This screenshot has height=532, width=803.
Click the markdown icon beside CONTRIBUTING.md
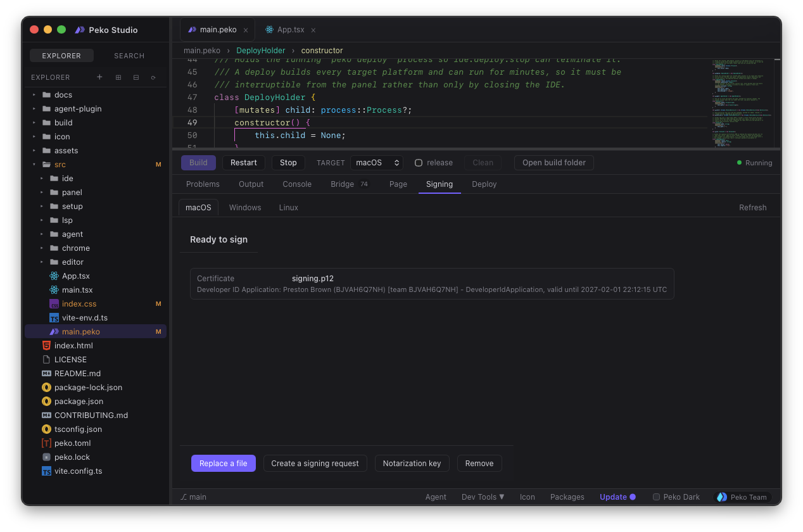(x=46, y=415)
